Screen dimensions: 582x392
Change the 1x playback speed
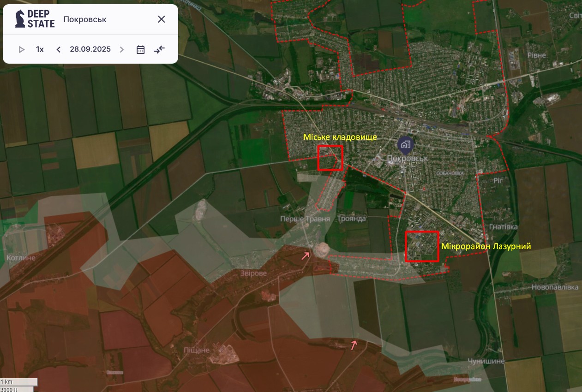click(x=40, y=49)
